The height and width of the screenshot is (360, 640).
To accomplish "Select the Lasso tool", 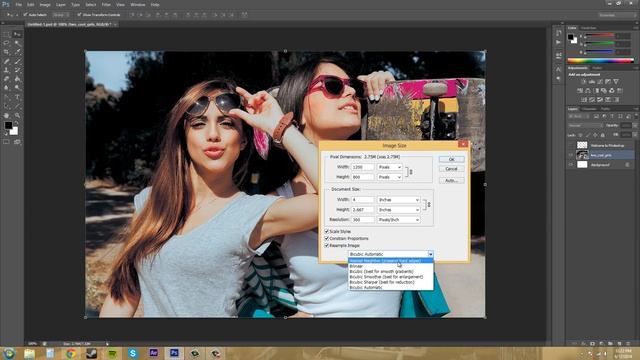I will pos(6,43).
